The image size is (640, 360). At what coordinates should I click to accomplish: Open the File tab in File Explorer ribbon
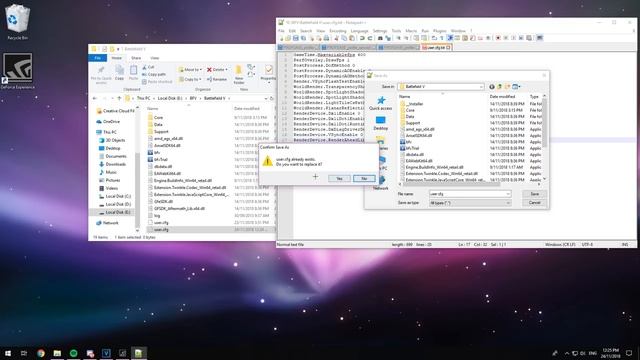pos(98,58)
